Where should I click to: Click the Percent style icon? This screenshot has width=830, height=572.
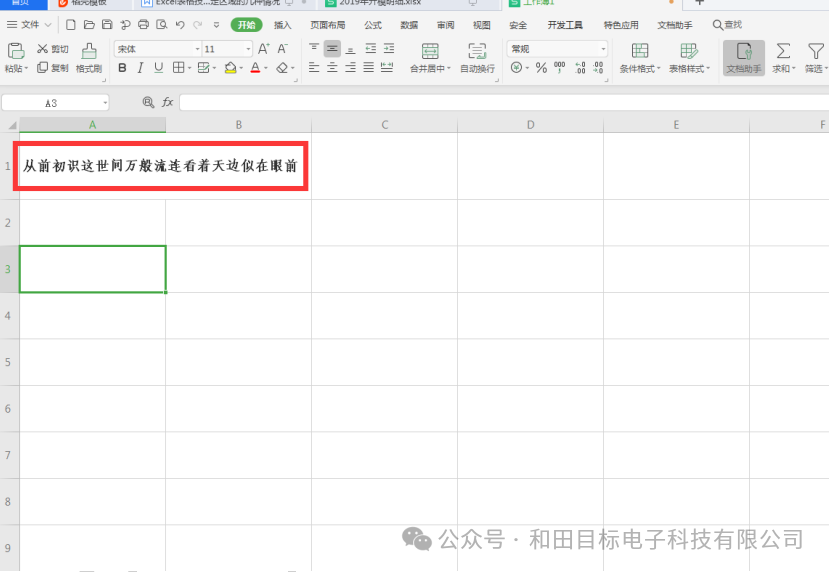[541, 68]
